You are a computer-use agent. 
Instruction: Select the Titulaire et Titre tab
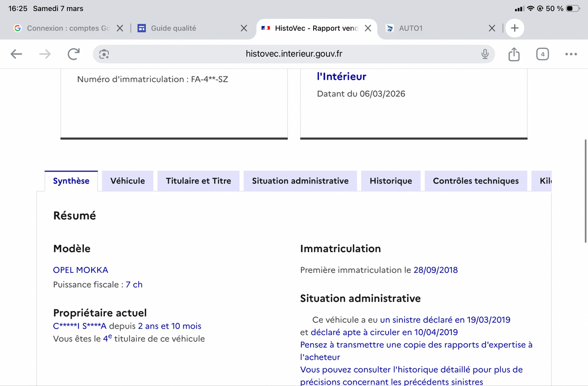point(198,181)
